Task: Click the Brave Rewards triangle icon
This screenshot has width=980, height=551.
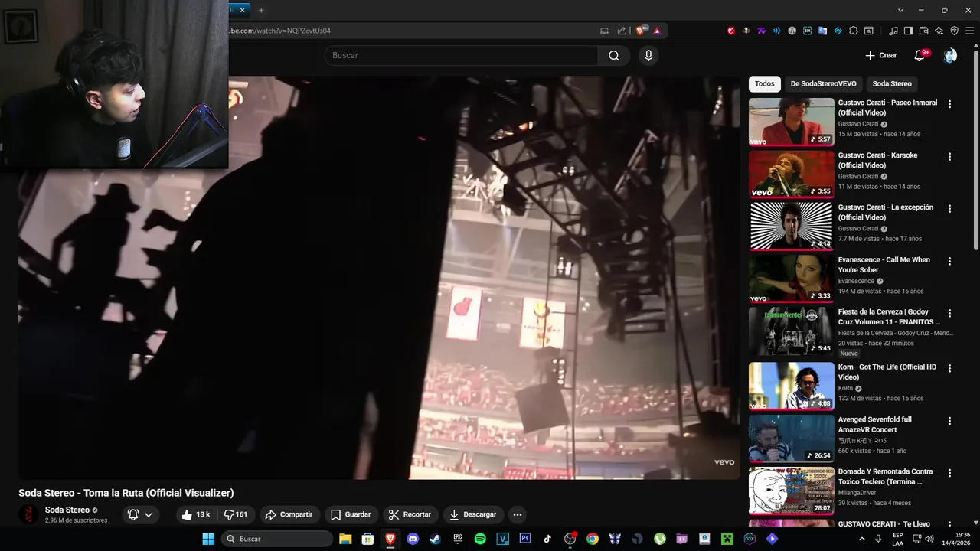Action: (657, 31)
